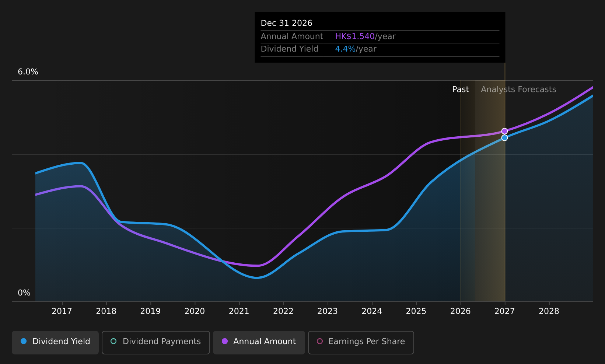Click the 2024 x-axis label
This screenshot has height=364, width=605.
pos(372,311)
